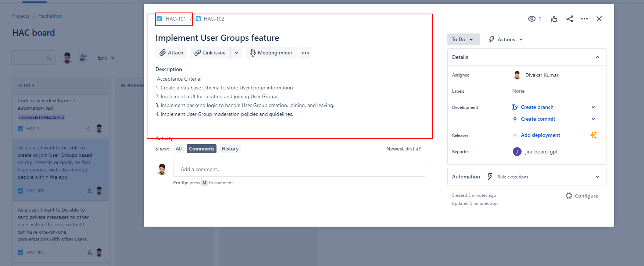Screen dimensions: 644x266
Task: Open the Epic filter dropdown
Action: coord(106,58)
